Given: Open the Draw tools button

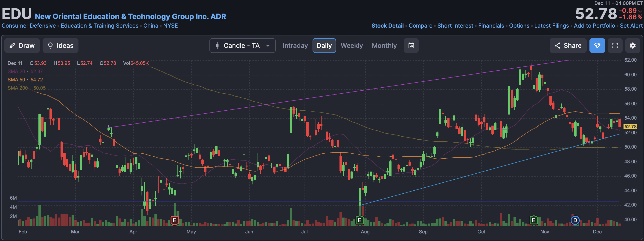Looking at the screenshot, I should click(22, 46).
